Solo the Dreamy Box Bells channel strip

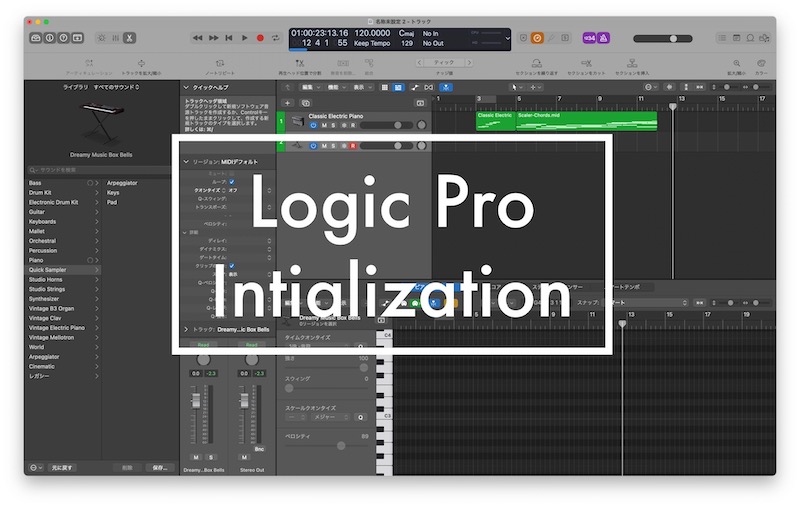click(x=211, y=458)
